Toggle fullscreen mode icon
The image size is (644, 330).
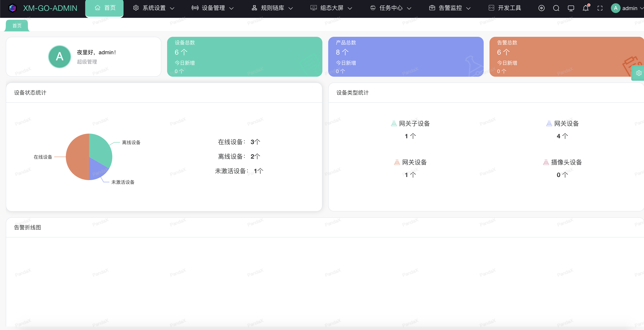pyautogui.click(x=600, y=8)
